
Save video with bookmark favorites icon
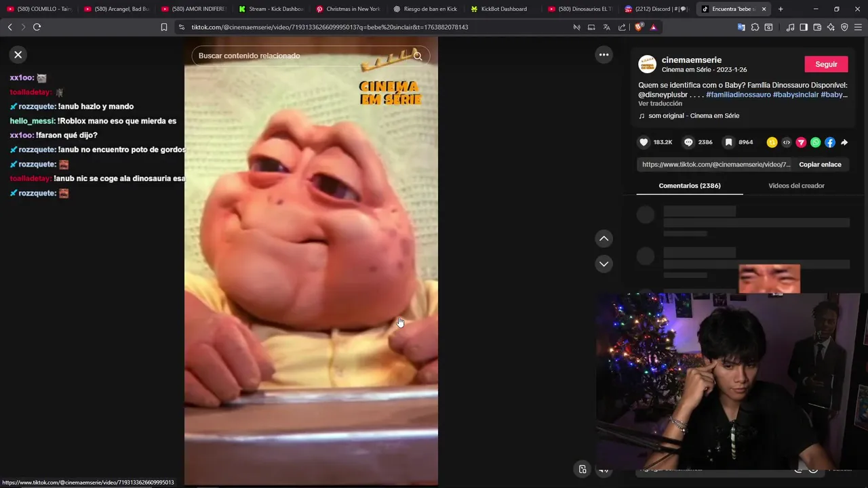[x=728, y=142]
